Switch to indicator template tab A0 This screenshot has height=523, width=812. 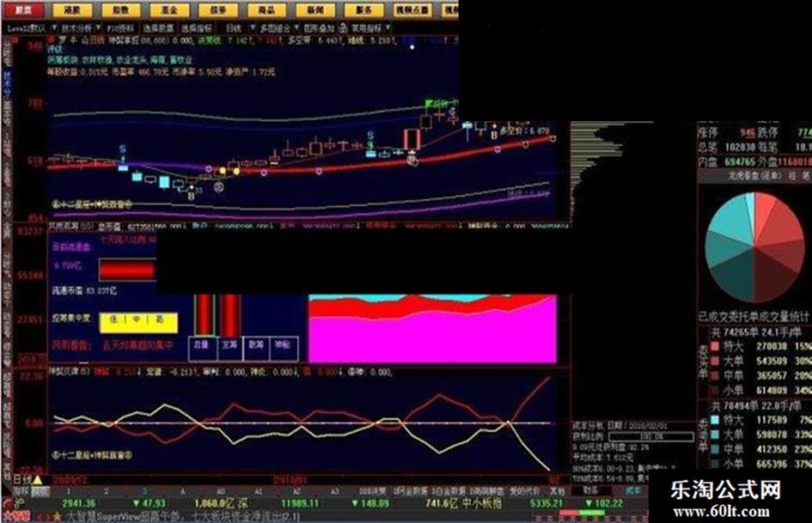[221, 491]
